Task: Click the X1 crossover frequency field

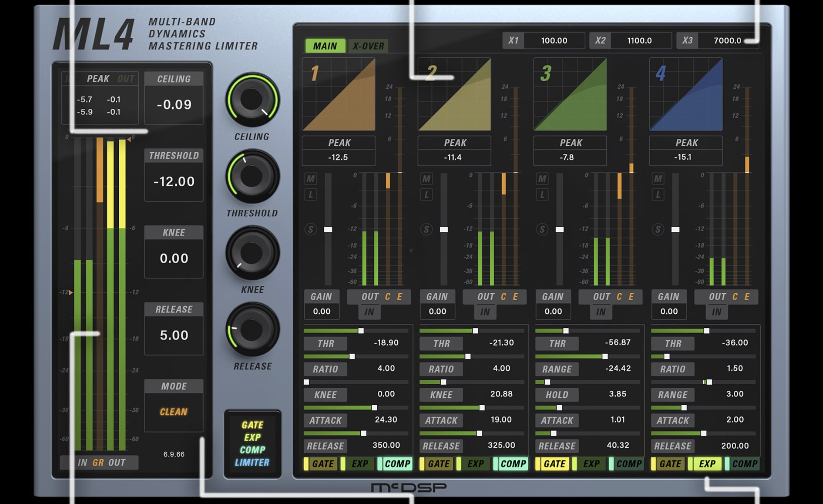Action: click(554, 41)
